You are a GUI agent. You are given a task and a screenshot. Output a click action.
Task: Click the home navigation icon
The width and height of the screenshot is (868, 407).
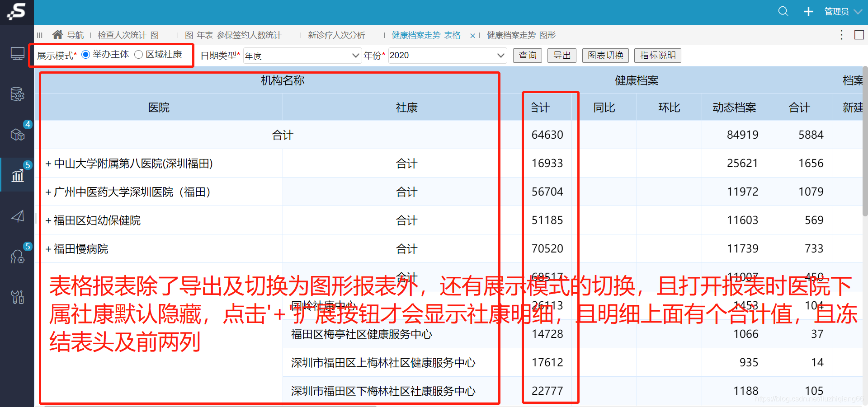click(x=57, y=34)
